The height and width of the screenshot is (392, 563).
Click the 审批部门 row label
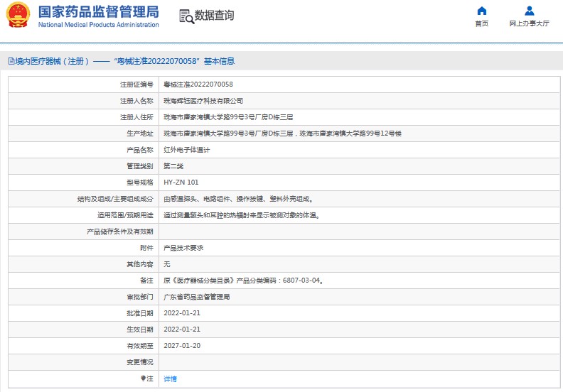pyautogui.click(x=139, y=297)
